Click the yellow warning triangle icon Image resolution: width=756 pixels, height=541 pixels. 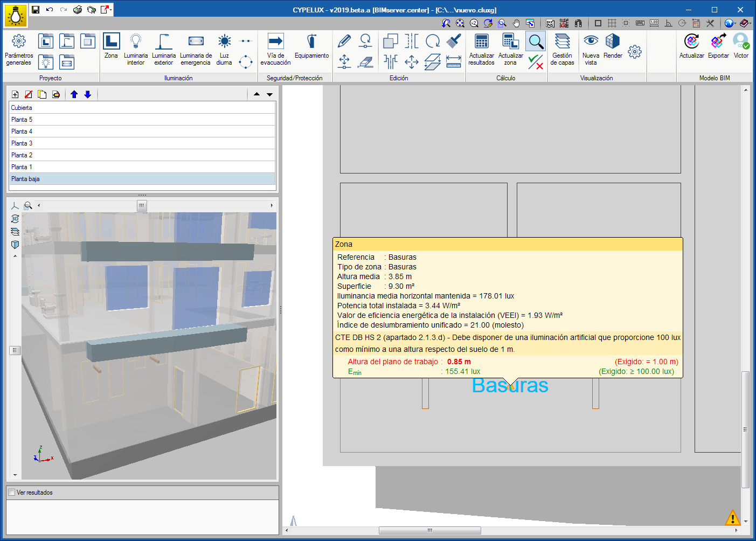point(732,518)
